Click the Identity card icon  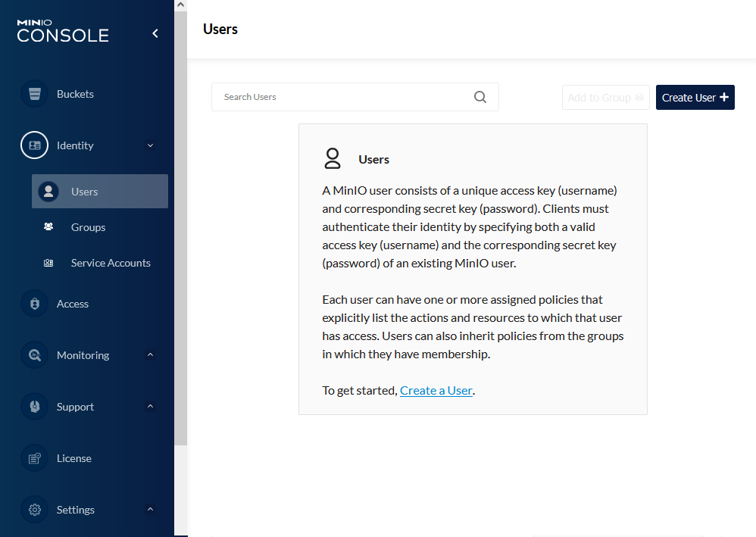click(x=34, y=145)
